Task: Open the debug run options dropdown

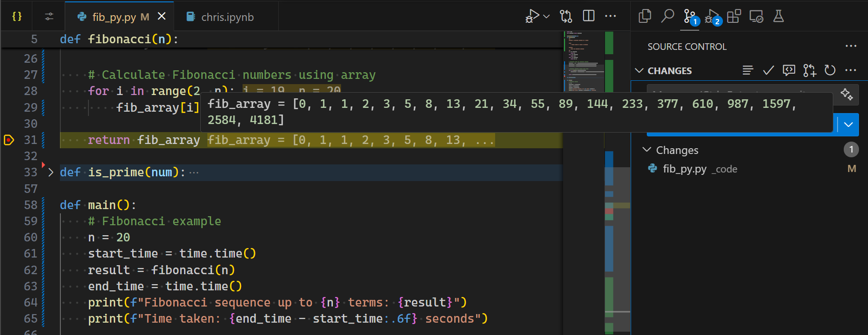Action: (x=546, y=17)
